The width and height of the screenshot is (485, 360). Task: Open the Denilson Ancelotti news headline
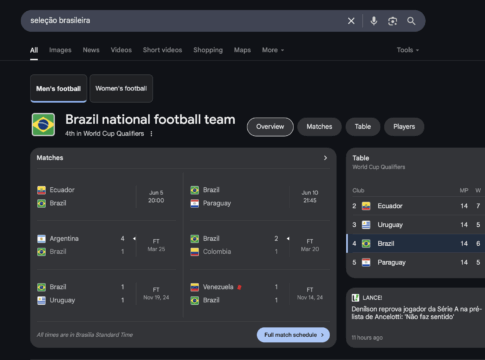click(417, 313)
